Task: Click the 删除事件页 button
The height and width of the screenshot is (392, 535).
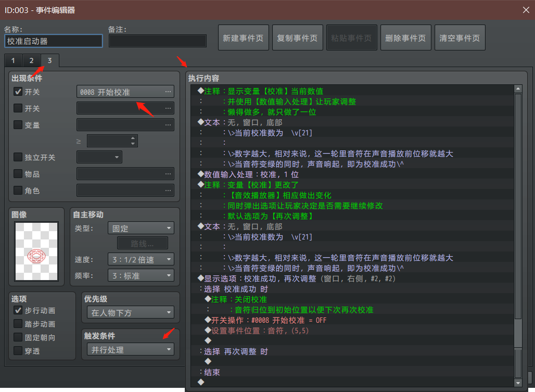Action: (406, 38)
